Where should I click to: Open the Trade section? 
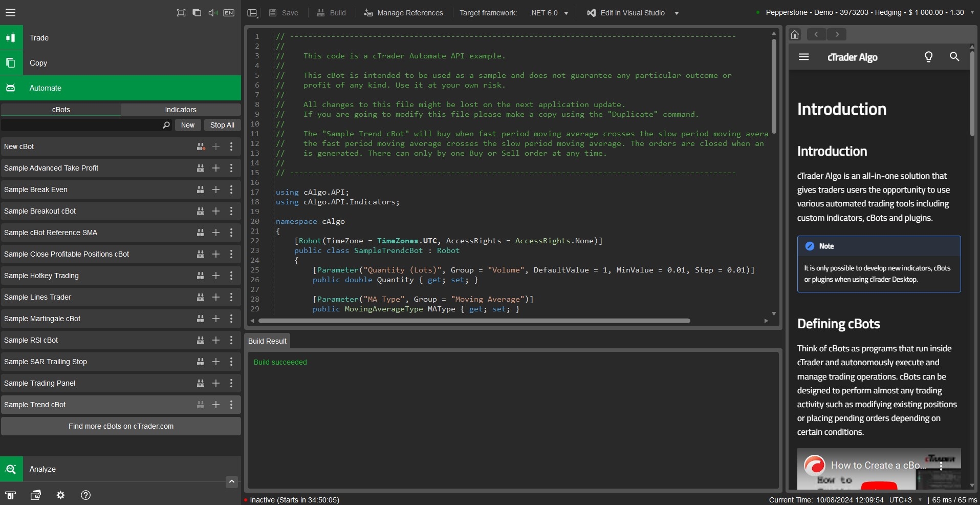tap(120, 37)
